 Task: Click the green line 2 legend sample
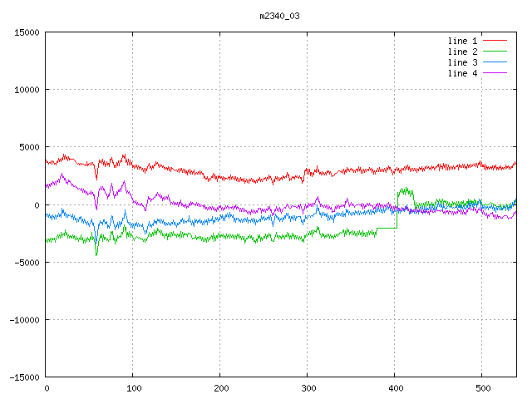pyautogui.click(x=495, y=52)
